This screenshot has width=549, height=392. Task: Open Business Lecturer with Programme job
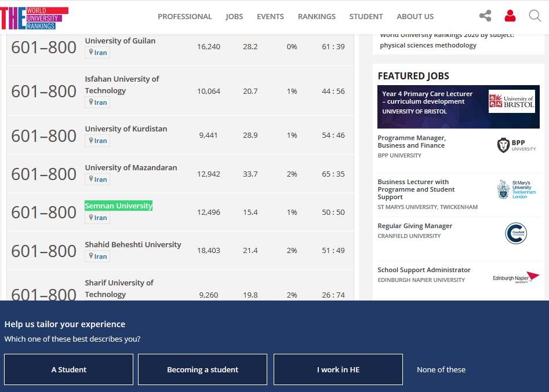click(x=416, y=189)
